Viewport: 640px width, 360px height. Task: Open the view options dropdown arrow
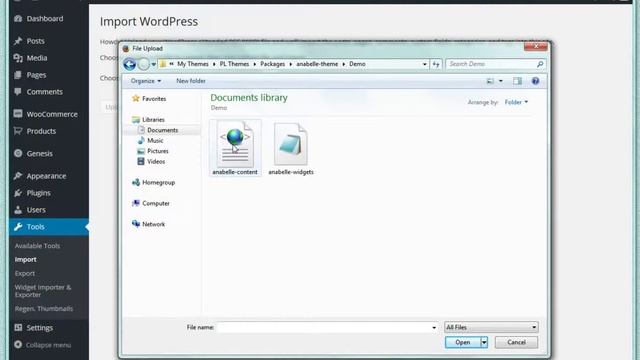(x=501, y=81)
